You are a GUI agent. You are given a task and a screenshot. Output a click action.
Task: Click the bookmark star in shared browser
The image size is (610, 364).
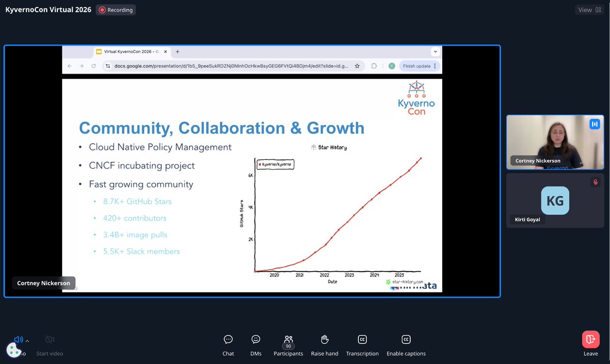click(x=357, y=66)
